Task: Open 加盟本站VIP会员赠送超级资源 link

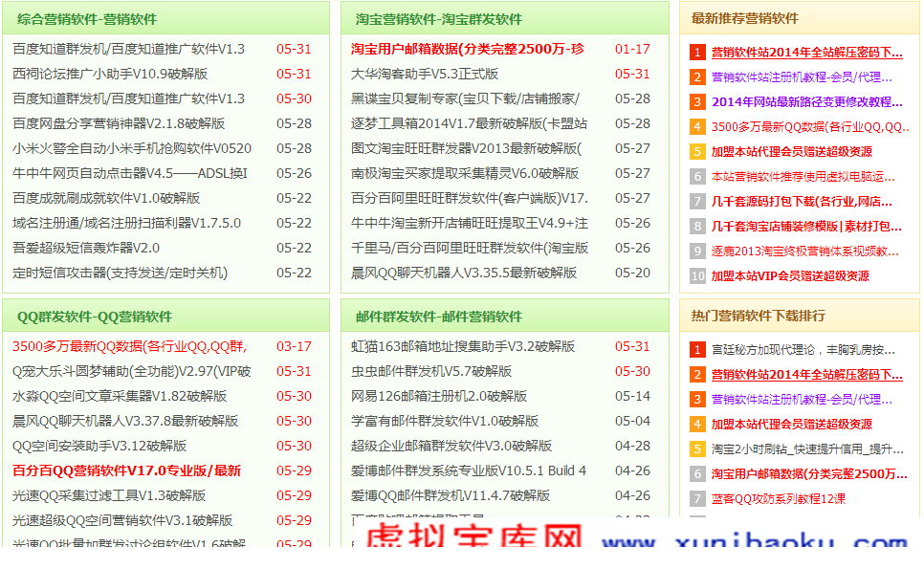Action: pos(790,276)
